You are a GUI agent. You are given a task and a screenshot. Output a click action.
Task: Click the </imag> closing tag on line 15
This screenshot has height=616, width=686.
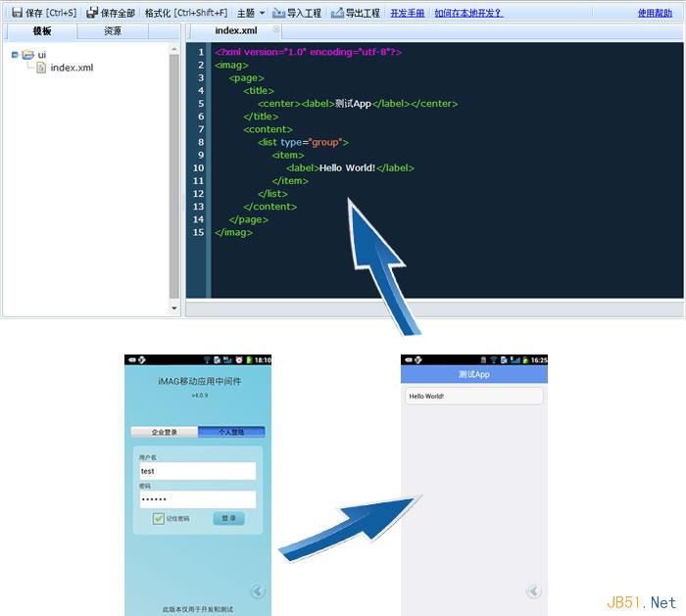[233, 232]
